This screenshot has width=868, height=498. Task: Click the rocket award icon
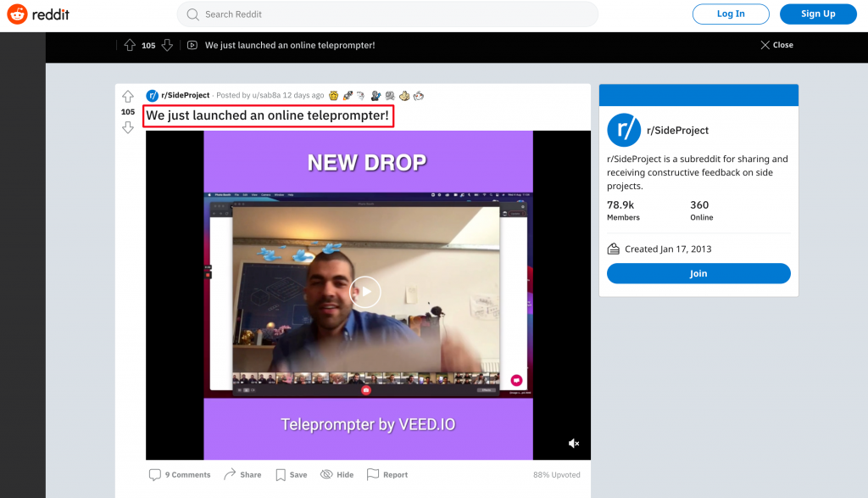point(348,96)
